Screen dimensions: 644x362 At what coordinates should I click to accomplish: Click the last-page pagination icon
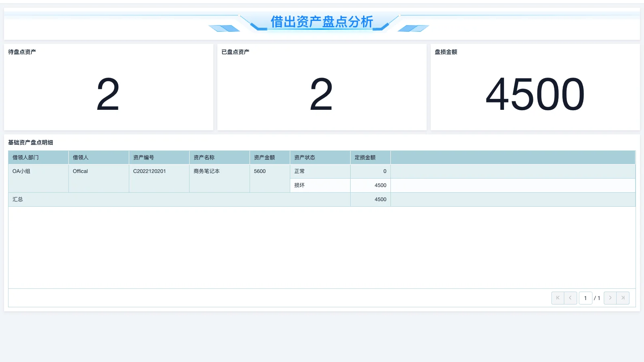(623, 298)
